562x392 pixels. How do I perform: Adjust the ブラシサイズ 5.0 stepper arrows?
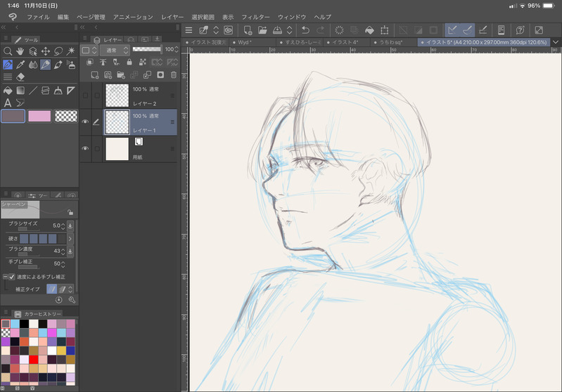point(63,226)
